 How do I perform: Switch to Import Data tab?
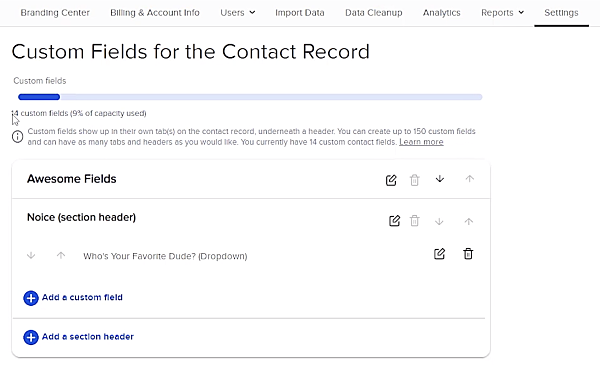click(x=300, y=13)
